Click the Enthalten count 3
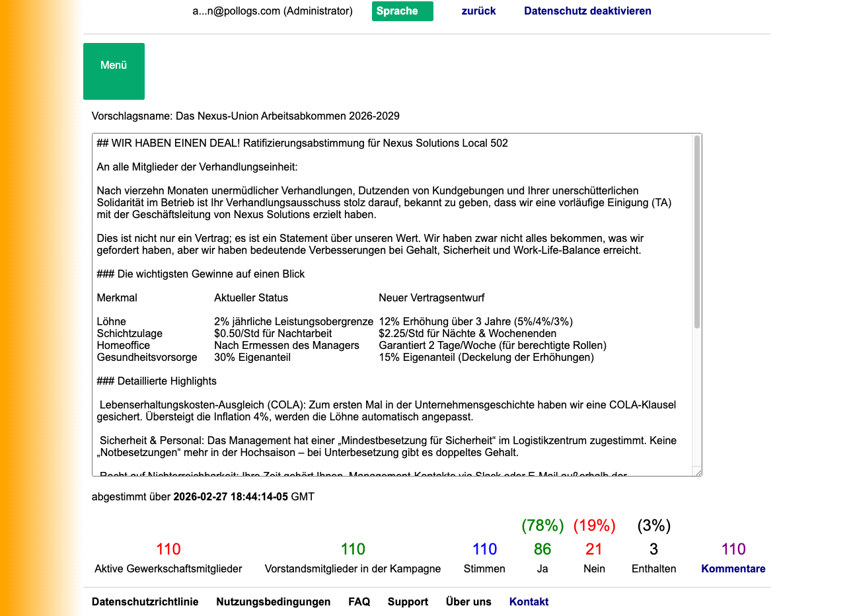 653,549
